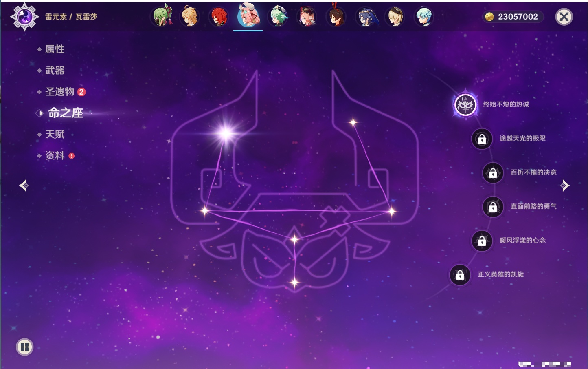Click the Electro element emblem icon
Viewport: 588px width, 369px height.
point(24,17)
